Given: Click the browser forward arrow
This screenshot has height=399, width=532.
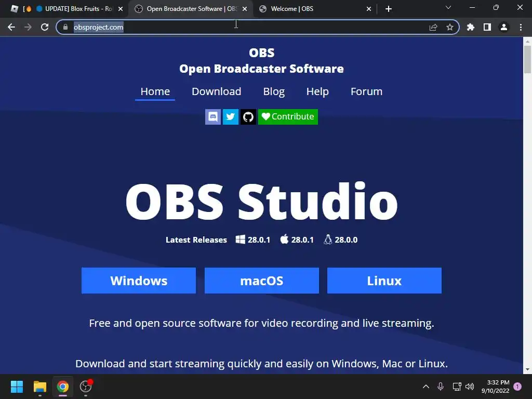Looking at the screenshot, I should pos(28,27).
